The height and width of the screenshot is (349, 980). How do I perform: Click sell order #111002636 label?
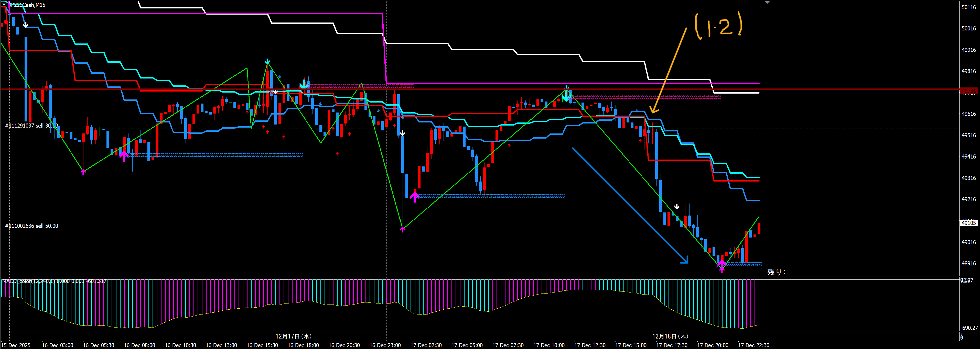pyautogui.click(x=31, y=226)
